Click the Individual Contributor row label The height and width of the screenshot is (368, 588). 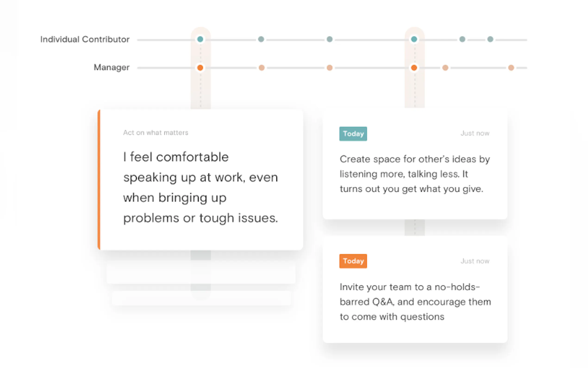(84, 39)
